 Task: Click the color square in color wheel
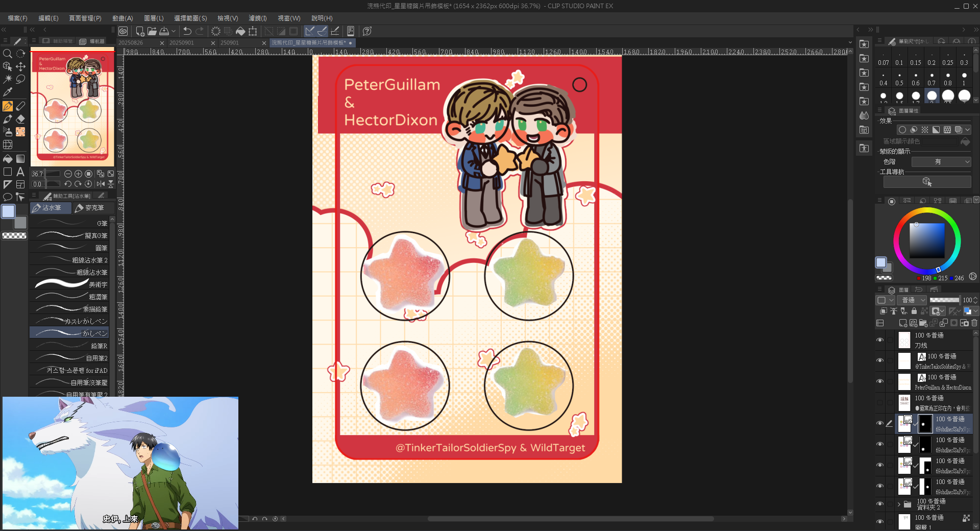927,240
